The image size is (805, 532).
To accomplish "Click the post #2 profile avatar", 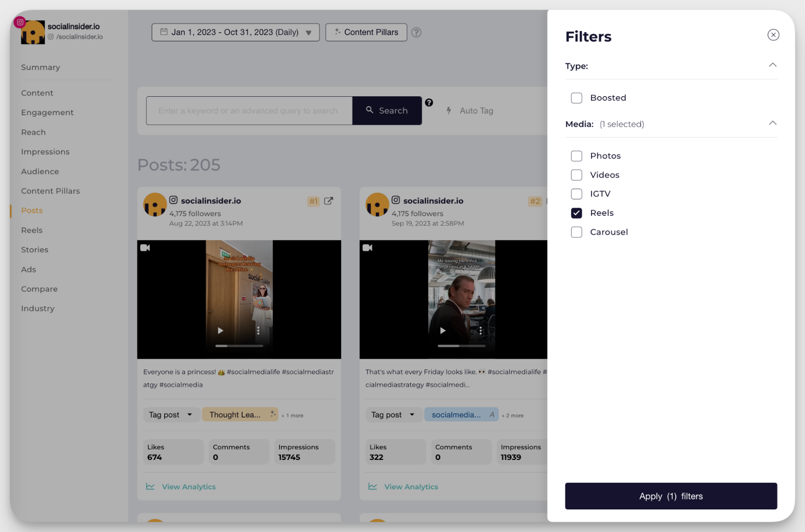I will pos(377,205).
